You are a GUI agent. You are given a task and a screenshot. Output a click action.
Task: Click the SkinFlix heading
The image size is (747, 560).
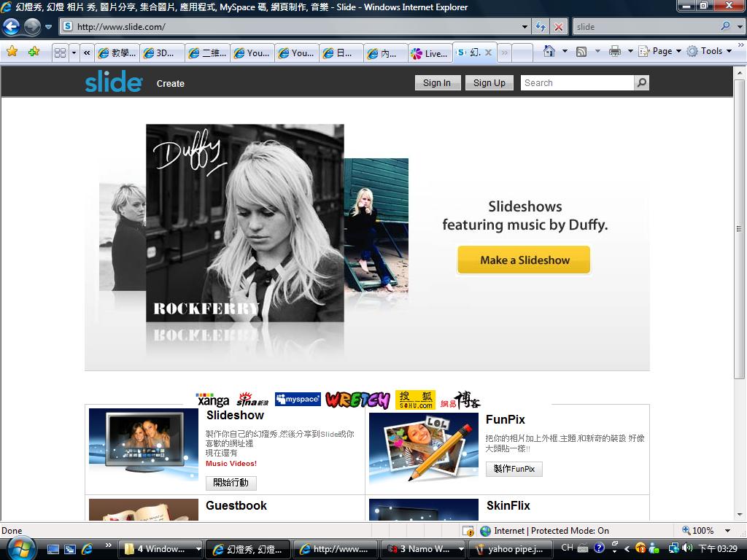pos(508,506)
